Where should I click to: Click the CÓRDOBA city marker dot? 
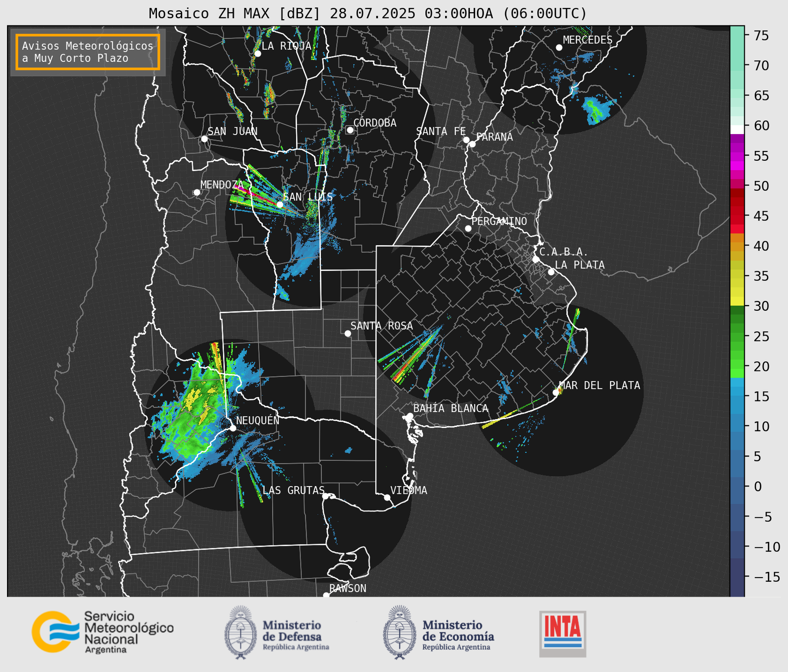tap(350, 130)
